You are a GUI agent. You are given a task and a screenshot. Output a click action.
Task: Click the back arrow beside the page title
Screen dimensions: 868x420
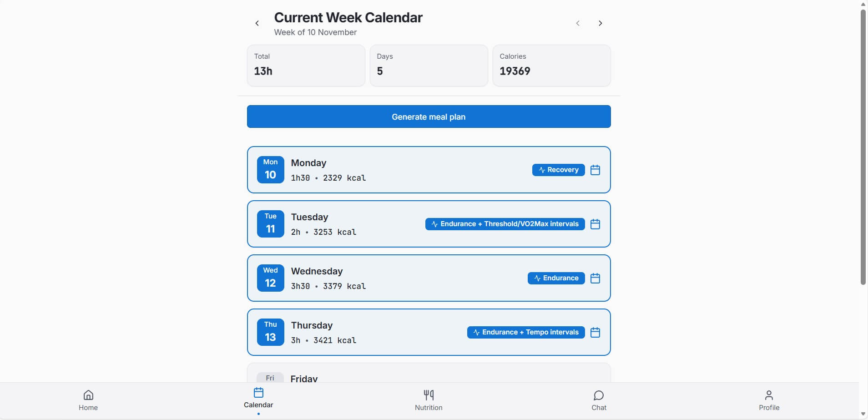pos(257,23)
